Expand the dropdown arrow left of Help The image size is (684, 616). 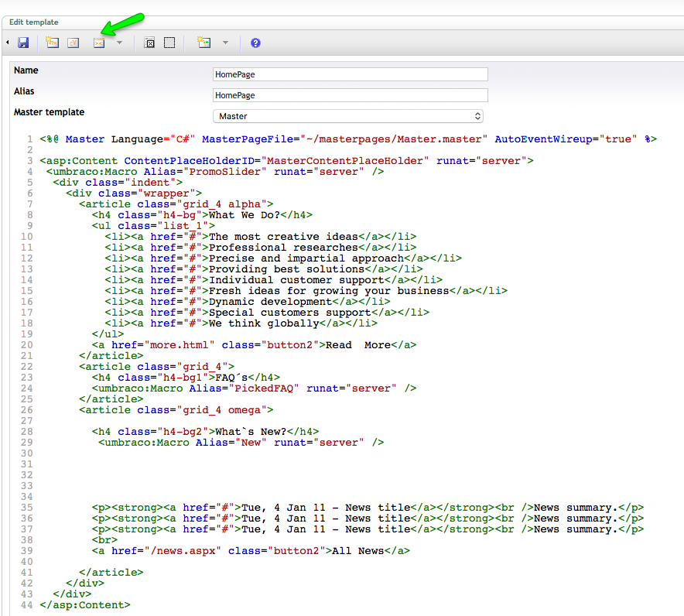225,43
